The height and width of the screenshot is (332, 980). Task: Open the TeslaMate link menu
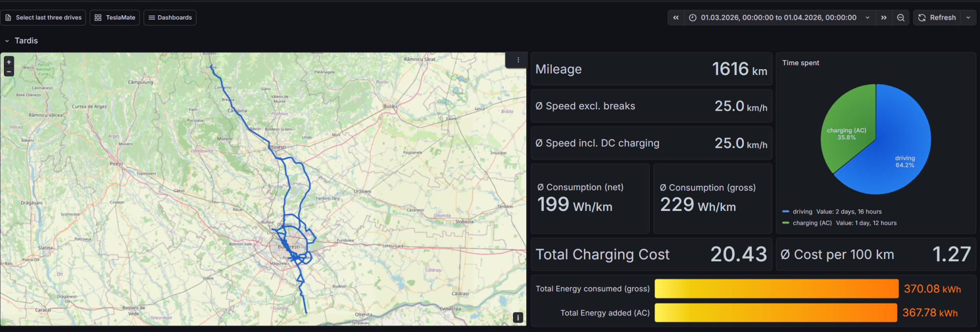tap(115, 18)
